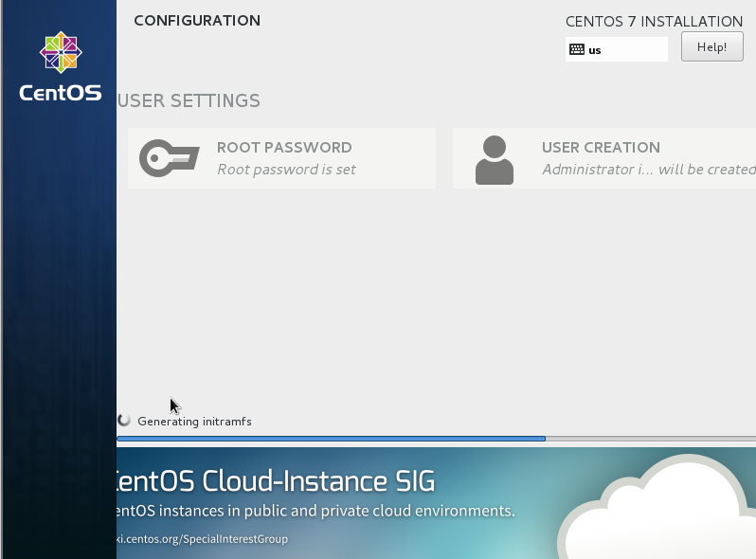The height and width of the screenshot is (559, 756).
Task: Open the ROOT PASSWORD settings
Action: (281, 158)
